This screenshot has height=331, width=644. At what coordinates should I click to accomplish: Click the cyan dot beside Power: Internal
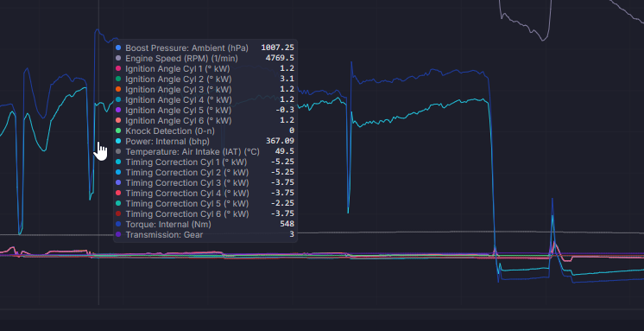coord(118,142)
